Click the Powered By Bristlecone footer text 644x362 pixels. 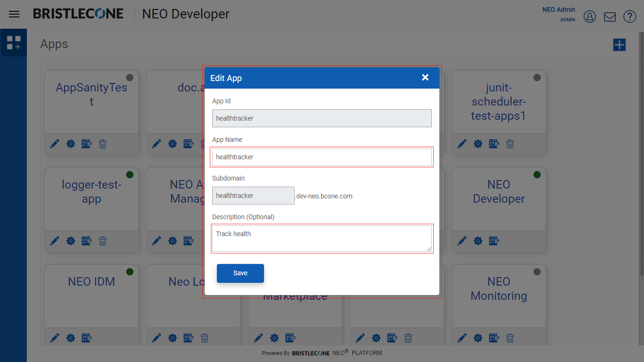point(322,353)
